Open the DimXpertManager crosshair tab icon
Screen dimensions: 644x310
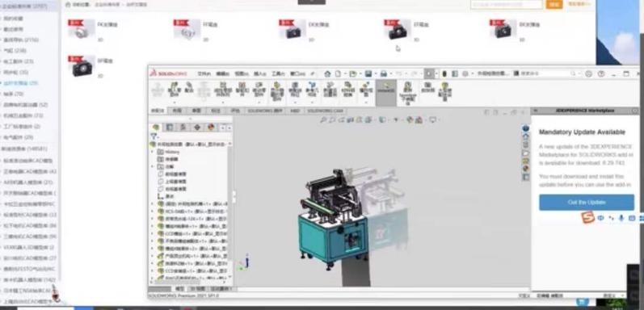(196, 128)
